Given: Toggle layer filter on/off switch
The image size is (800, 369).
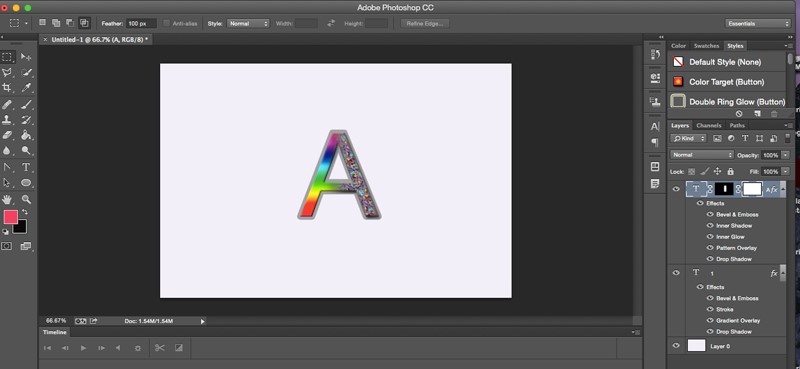Looking at the screenshot, I should [x=789, y=138].
